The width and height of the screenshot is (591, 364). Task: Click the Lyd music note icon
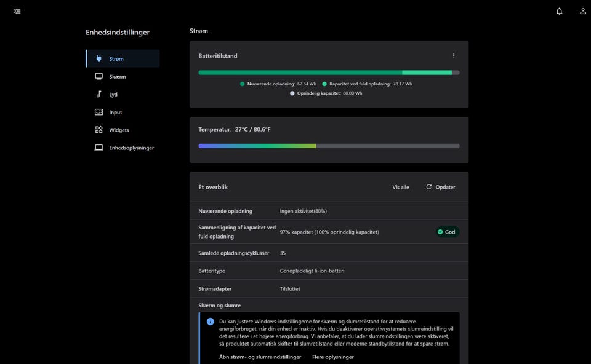[98, 95]
